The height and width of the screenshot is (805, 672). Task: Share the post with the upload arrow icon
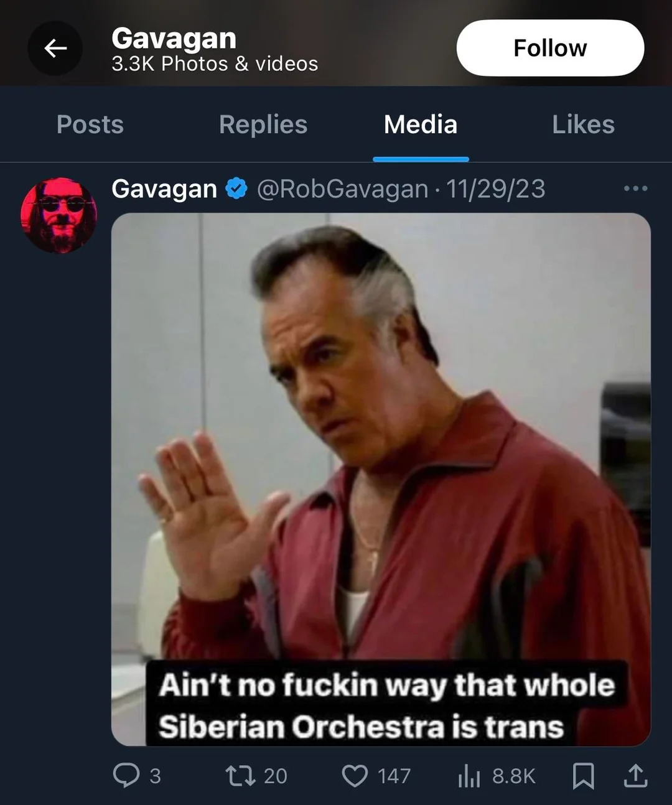(635, 775)
